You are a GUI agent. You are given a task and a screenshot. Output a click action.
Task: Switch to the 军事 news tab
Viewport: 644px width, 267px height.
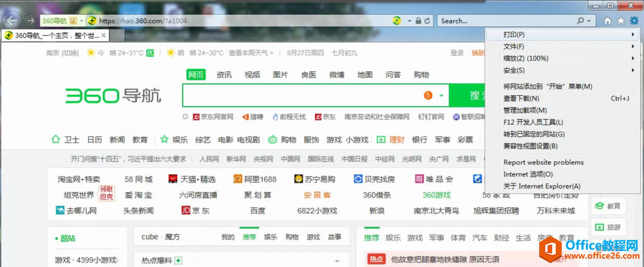pos(437,238)
